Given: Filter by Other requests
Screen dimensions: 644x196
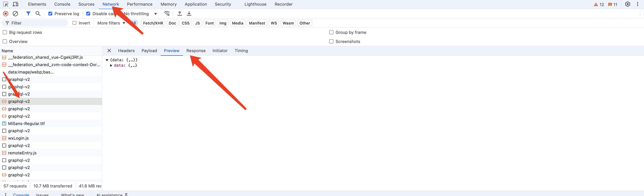Looking at the screenshot, I should 305,23.
